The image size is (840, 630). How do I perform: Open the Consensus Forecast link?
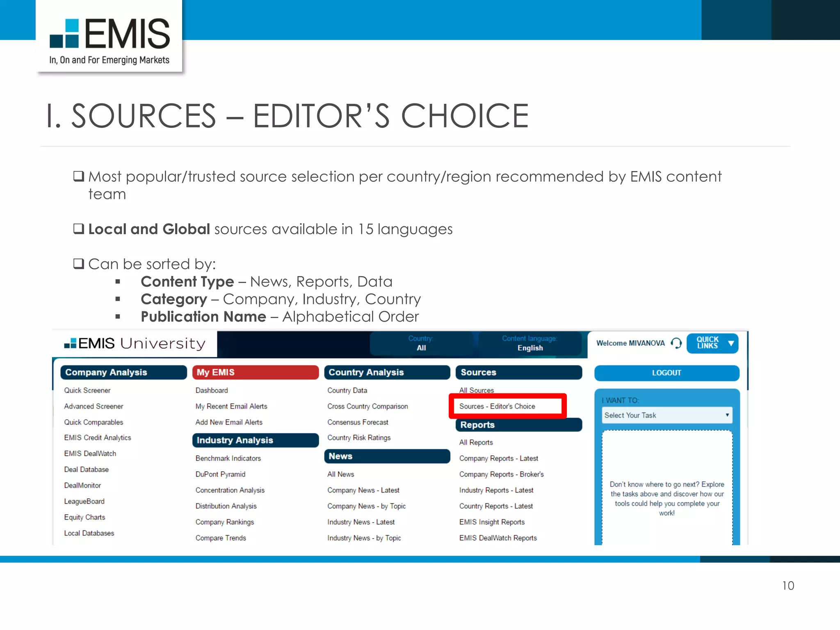[x=358, y=422]
